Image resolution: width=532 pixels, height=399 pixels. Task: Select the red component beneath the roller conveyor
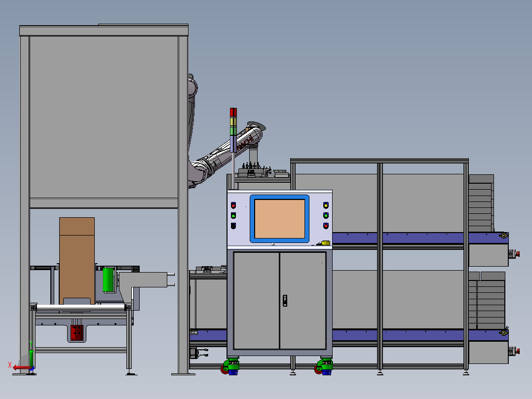click(77, 332)
